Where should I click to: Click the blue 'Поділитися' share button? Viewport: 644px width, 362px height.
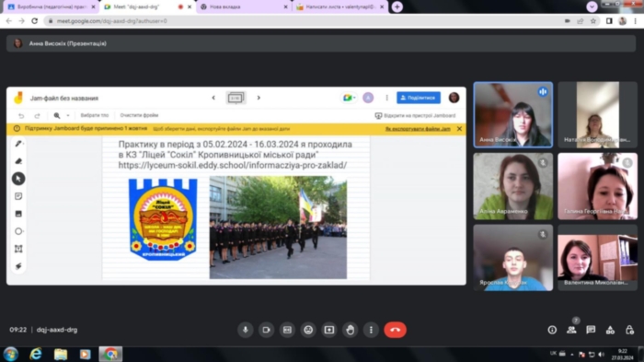[418, 98]
